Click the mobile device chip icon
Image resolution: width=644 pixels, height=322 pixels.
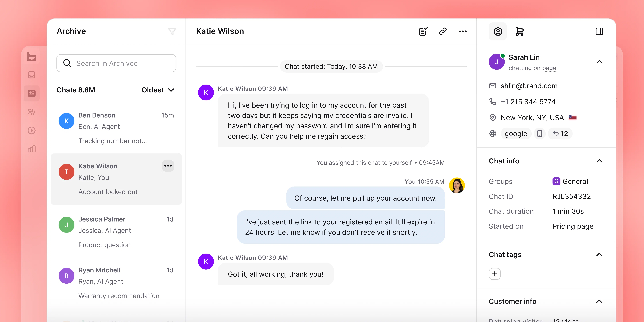539,134
